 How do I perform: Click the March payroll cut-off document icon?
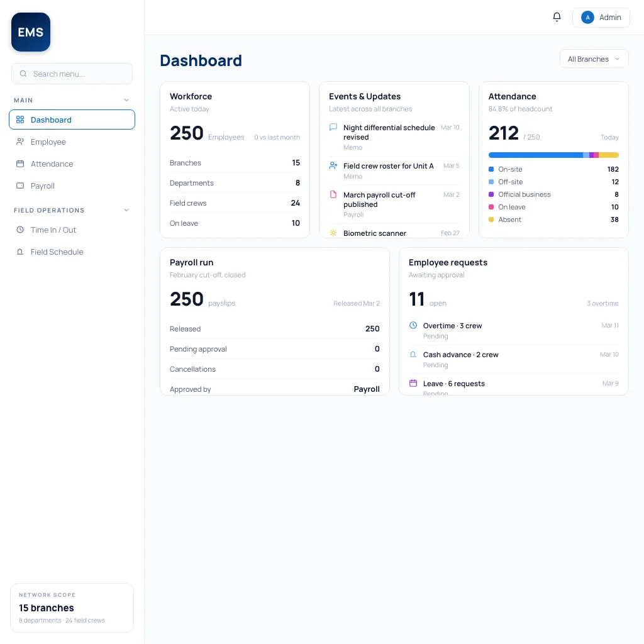coord(333,195)
